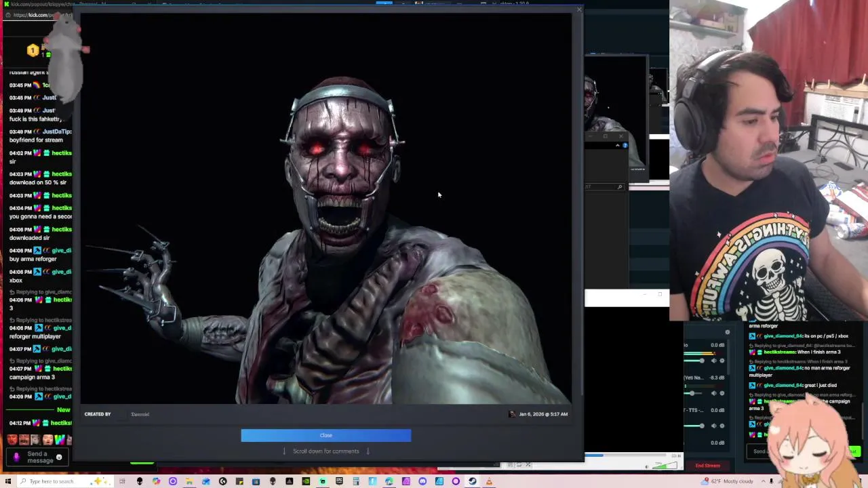The width and height of the screenshot is (868, 488).
Task: Click the purple microphone icon in left chat
Action: pyautogui.click(x=16, y=457)
